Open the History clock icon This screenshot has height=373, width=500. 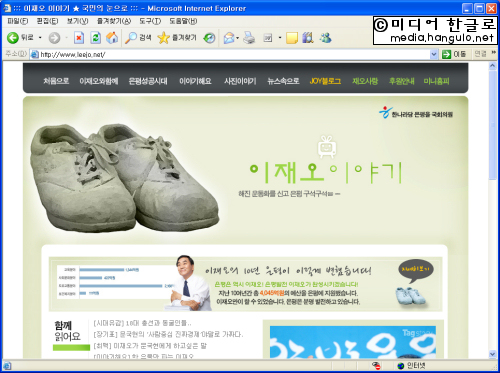(209, 38)
